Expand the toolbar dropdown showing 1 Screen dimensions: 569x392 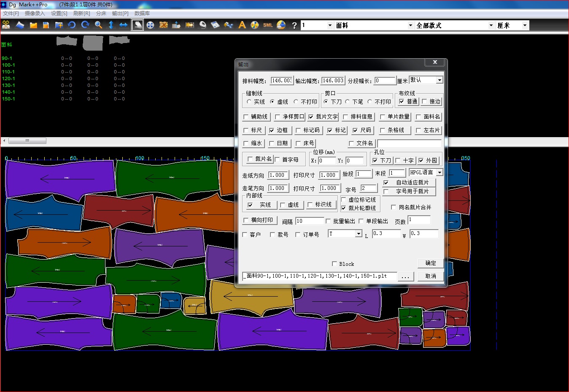click(330, 25)
